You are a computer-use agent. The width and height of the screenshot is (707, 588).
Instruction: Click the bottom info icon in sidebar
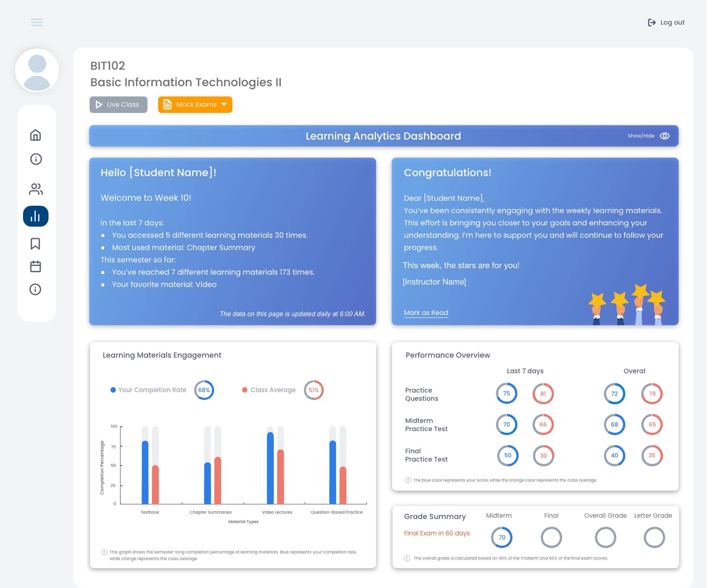coord(35,289)
